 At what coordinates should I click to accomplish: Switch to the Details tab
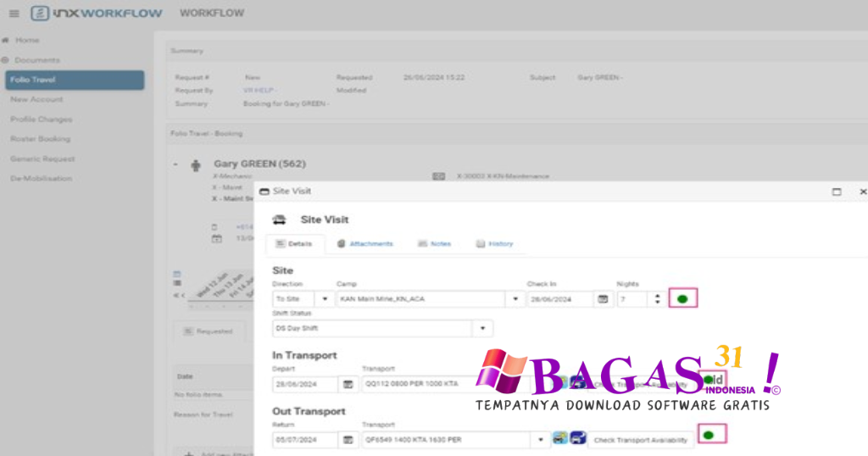click(x=294, y=244)
